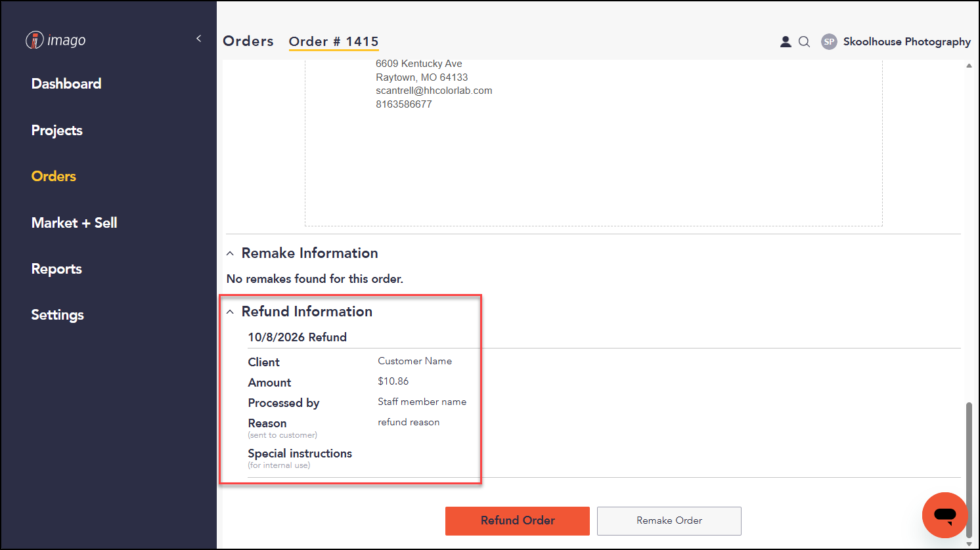This screenshot has width=980, height=550.
Task: Click the Refund Information heading
Action: point(307,312)
